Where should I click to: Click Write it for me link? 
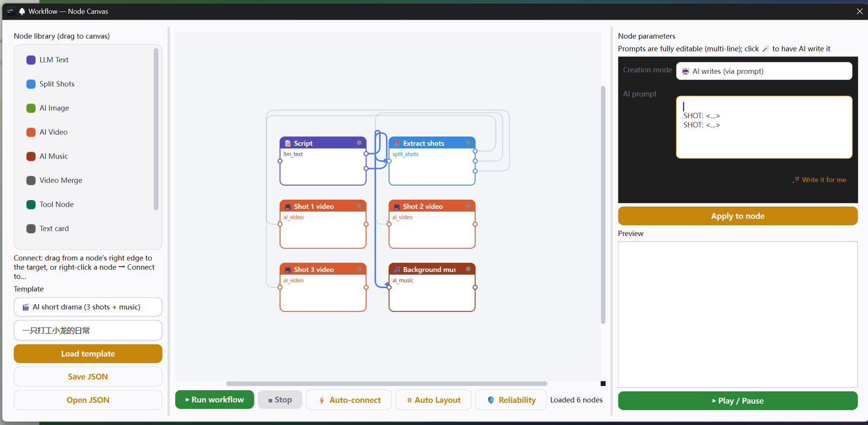coord(819,180)
